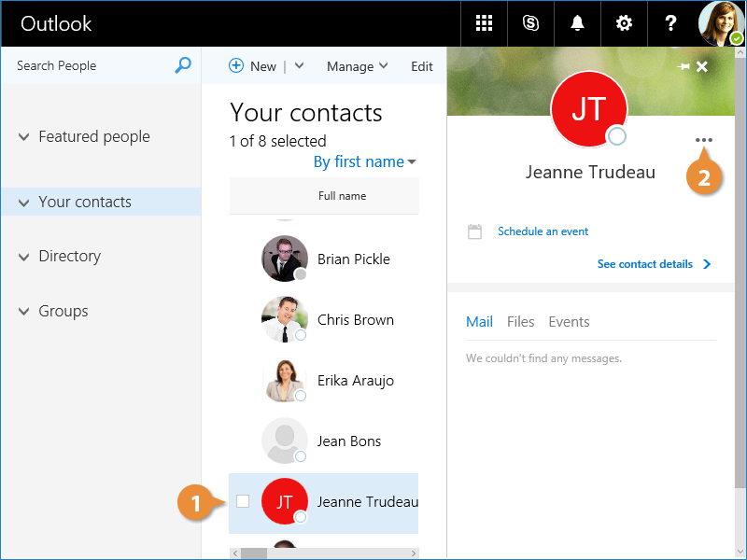Open the settings gear
This screenshot has width=747, height=560.
(x=623, y=23)
